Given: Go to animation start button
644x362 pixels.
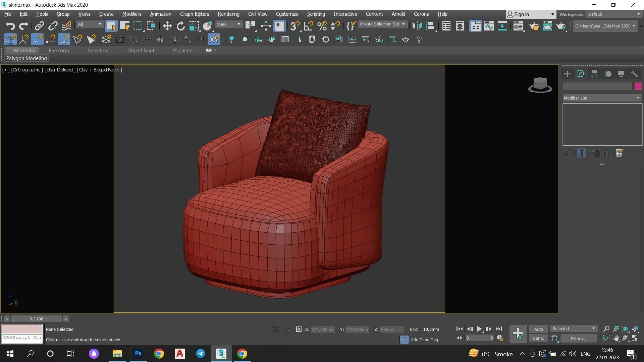Looking at the screenshot, I should [460, 329].
